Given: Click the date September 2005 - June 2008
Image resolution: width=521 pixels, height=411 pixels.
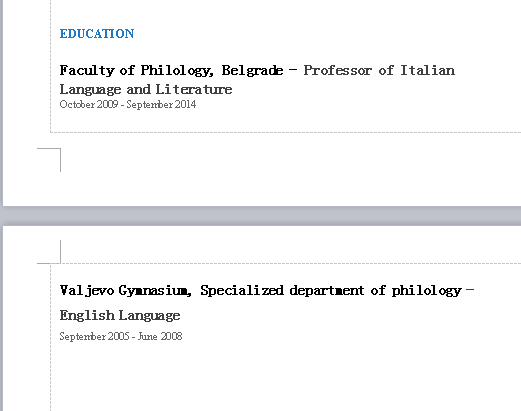Looking at the screenshot, I should (x=121, y=336).
